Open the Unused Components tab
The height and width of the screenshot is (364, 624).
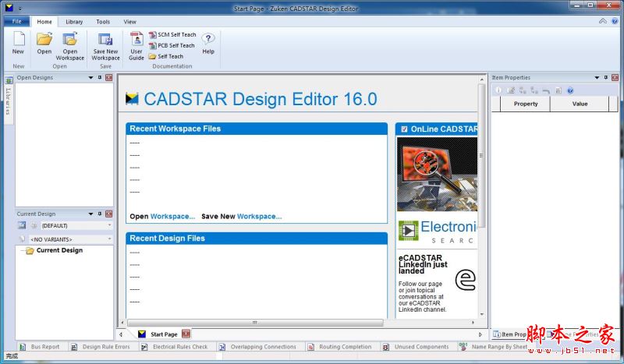416,347
